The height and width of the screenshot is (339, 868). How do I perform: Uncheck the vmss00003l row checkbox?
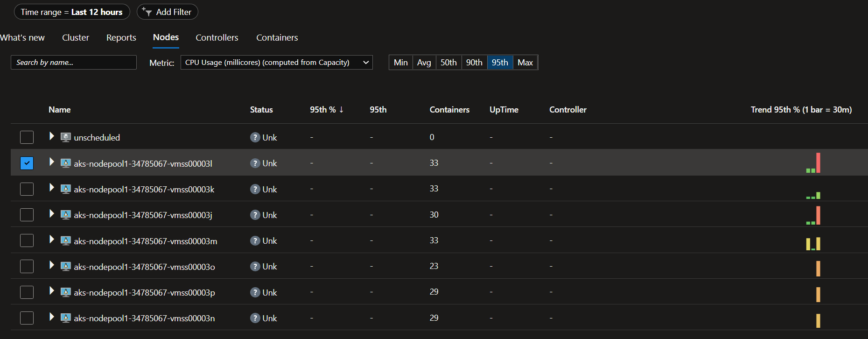click(x=27, y=163)
